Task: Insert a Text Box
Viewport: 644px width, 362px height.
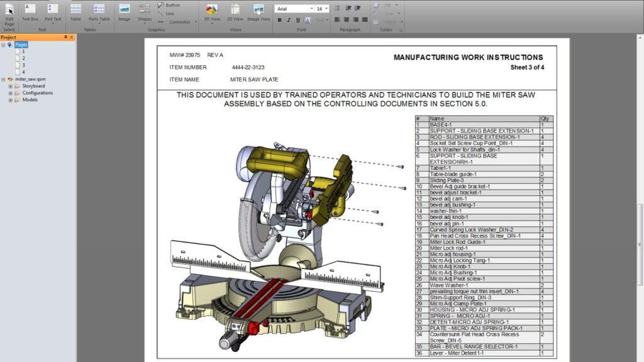Action: [x=30, y=12]
